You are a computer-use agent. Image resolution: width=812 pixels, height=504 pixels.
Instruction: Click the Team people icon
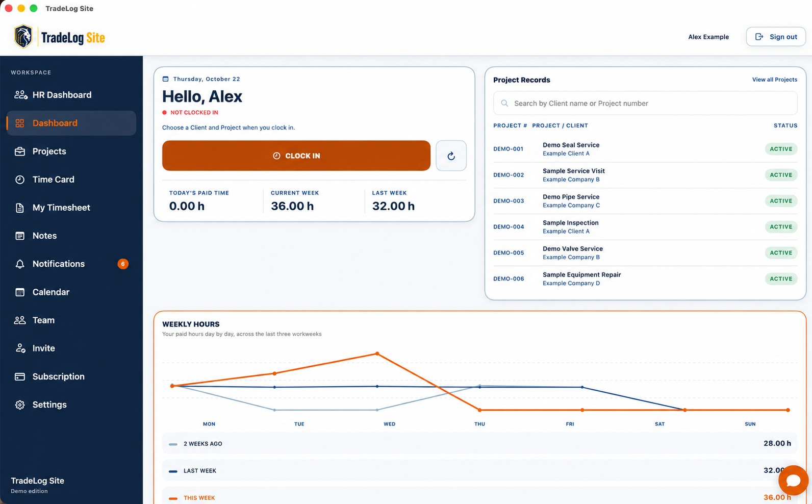[20, 320]
